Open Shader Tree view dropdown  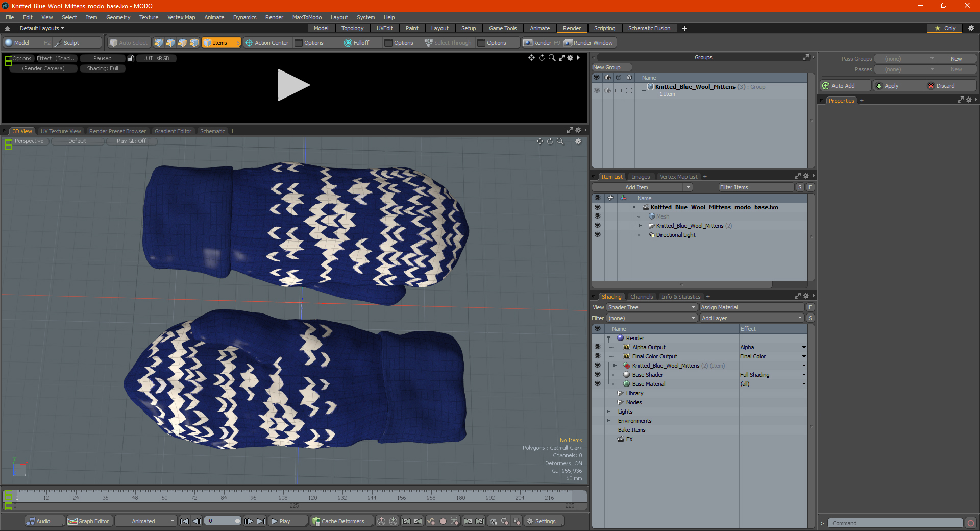pos(652,307)
